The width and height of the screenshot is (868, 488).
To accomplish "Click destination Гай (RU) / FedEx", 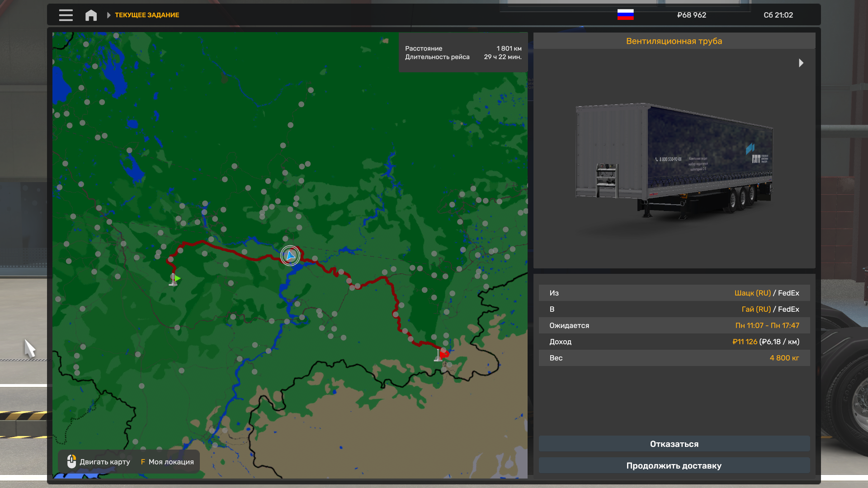I will pos(770,309).
